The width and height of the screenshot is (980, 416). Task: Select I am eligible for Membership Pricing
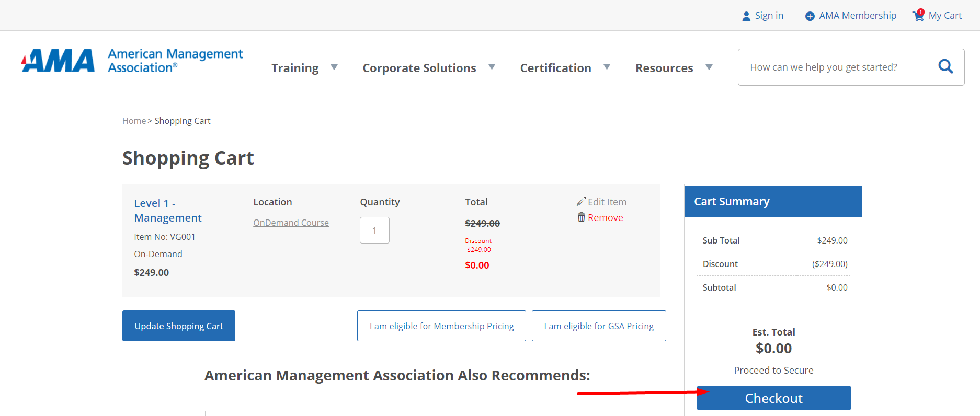coord(441,326)
